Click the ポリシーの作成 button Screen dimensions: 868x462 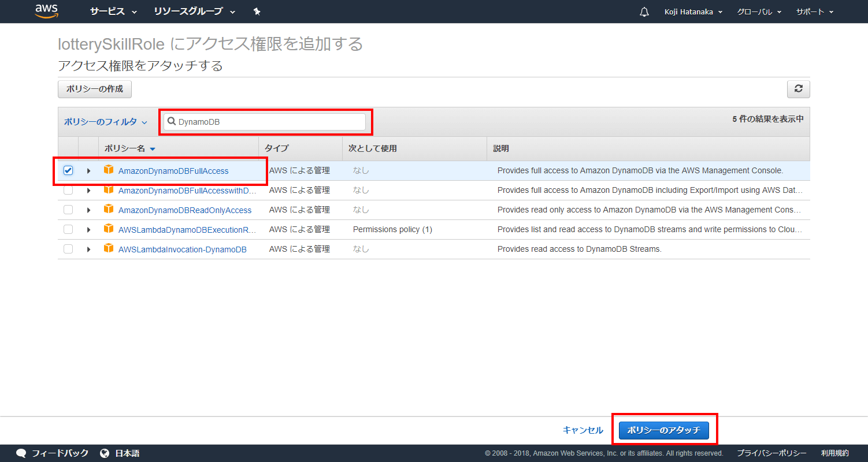pos(95,89)
